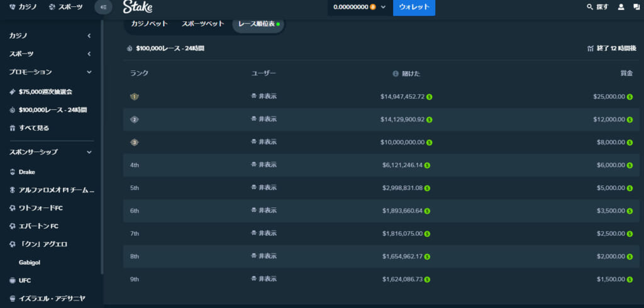Open the Drake sponsorship link
644x308 pixels.
pos(23,172)
